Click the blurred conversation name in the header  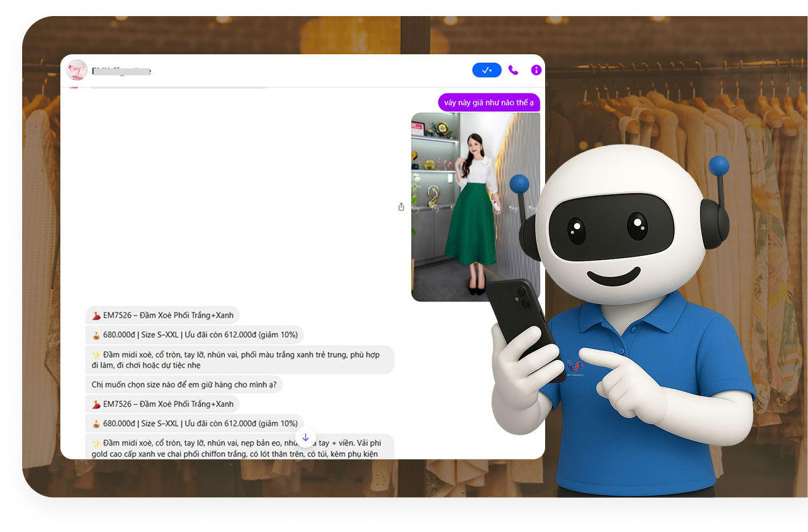coord(121,71)
